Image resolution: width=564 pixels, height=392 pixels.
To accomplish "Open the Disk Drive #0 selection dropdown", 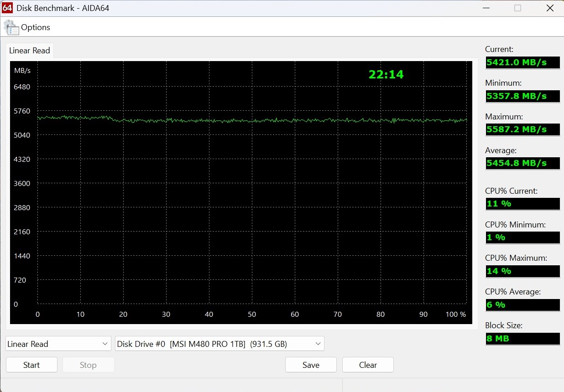I will pos(219,344).
